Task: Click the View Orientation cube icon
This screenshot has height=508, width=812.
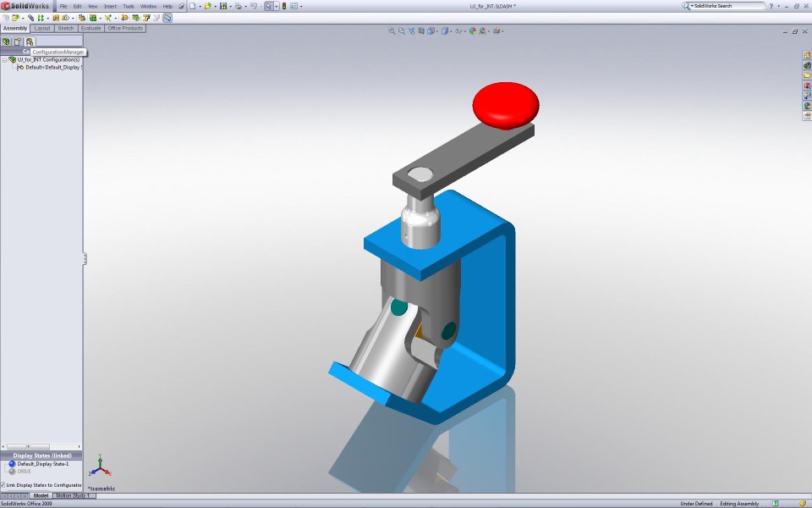Action: [x=431, y=31]
